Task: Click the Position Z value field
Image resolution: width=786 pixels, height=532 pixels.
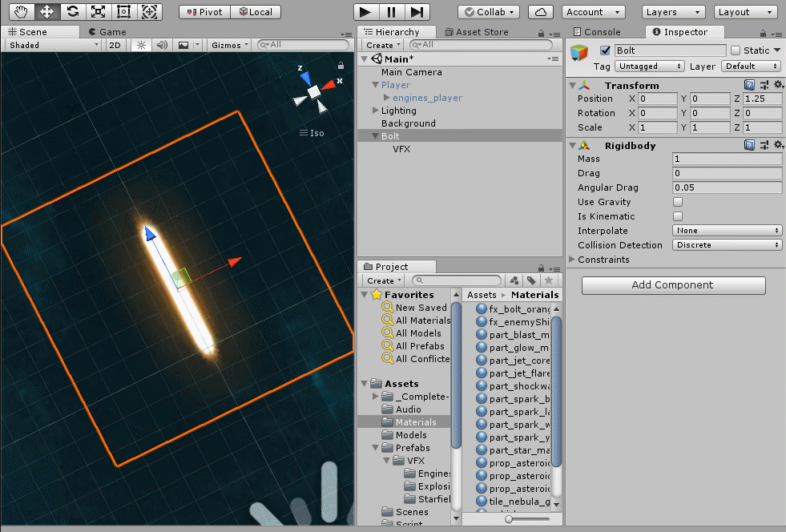Action: (762, 99)
